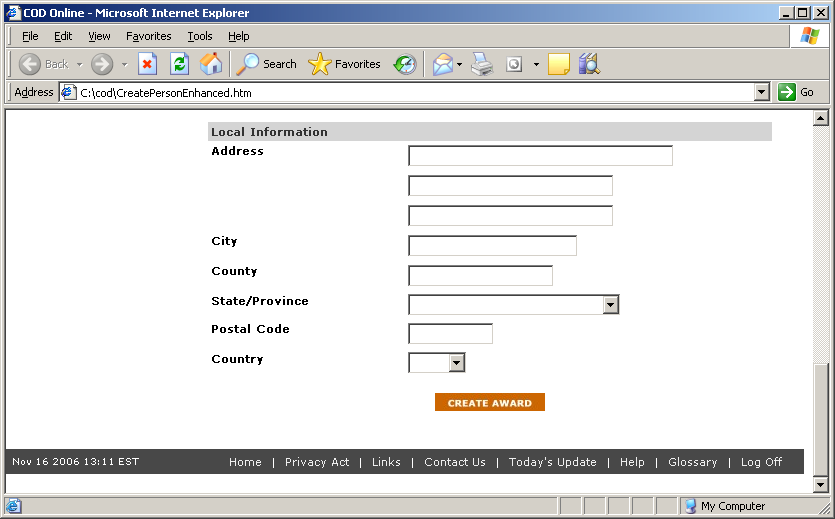835x519 pixels.
Task: Open the State/Province dropdown
Action: (611, 304)
